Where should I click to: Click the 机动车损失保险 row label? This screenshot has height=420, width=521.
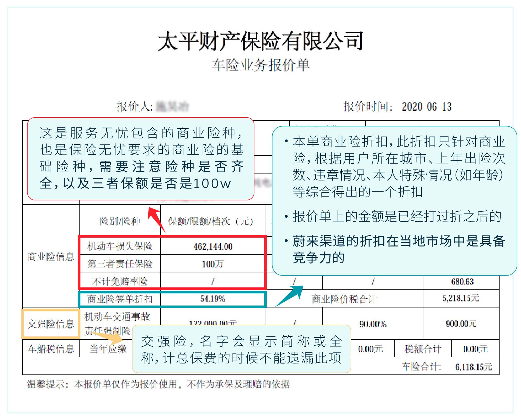click(x=120, y=246)
